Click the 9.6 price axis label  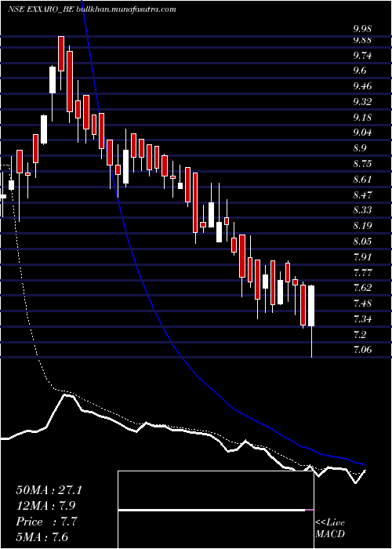(x=360, y=71)
